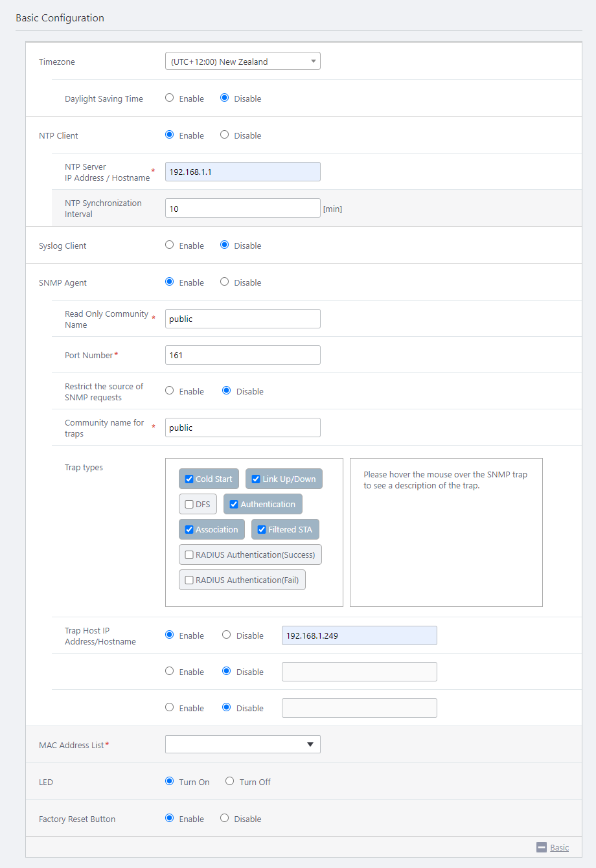Screen dimensions: 596x868
Task: Disable the NTP Client
Action: coord(225,135)
